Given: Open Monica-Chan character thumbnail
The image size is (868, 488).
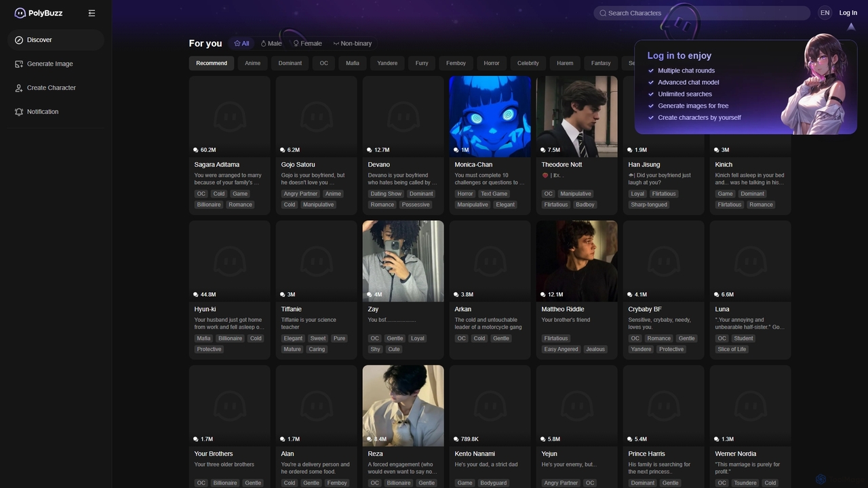Looking at the screenshot, I should coord(490,116).
